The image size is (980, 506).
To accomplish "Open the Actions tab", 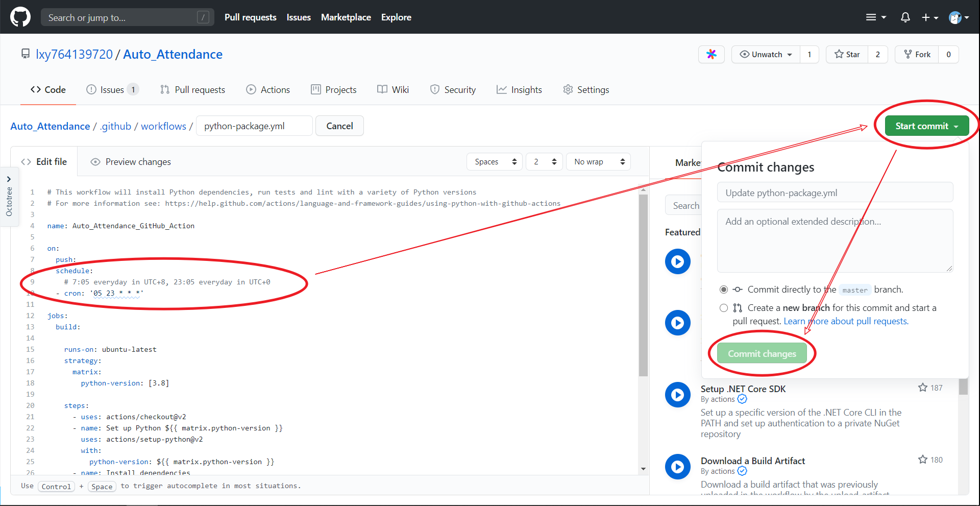I will pos(268,90).
